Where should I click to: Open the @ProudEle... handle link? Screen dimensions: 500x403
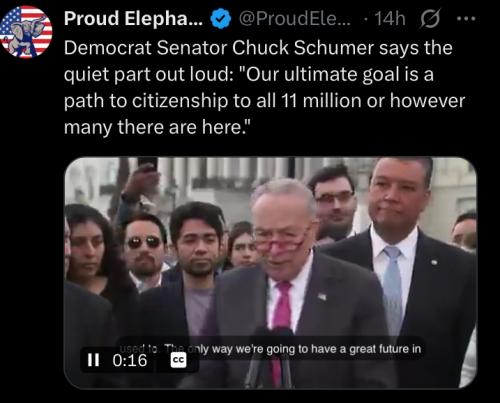295,19
